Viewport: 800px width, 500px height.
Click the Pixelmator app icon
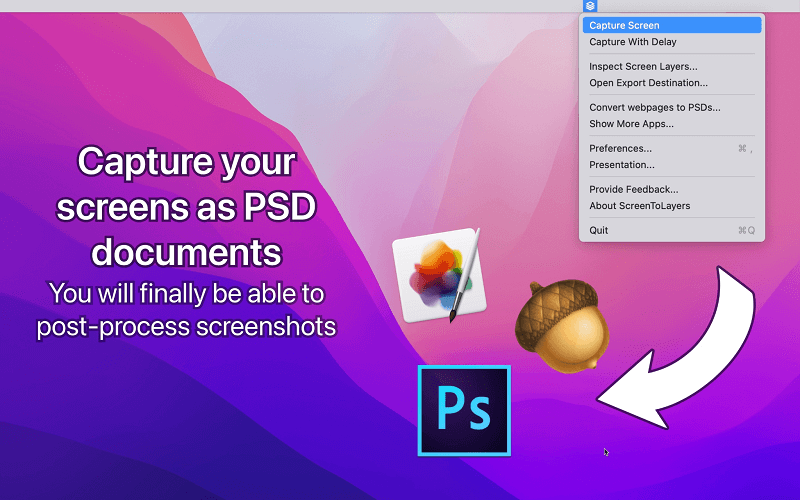(439, 276)
